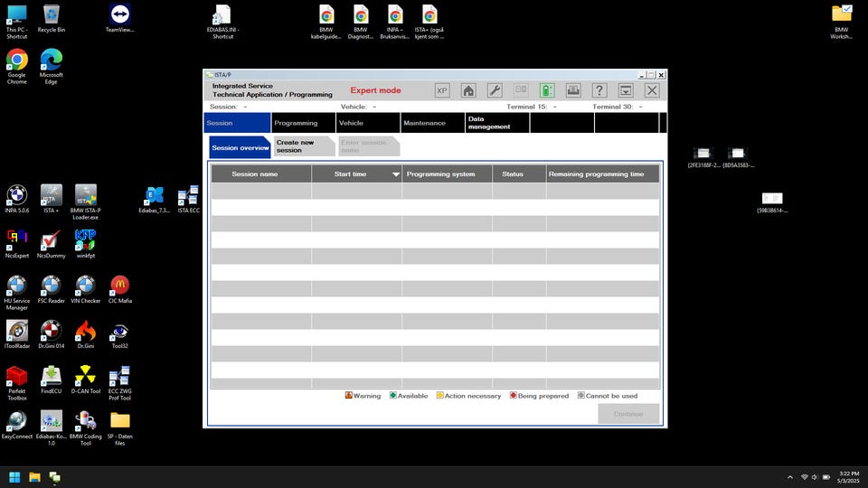868x488 pixels.
Task: Open the print icon in ISTA/P toolbar
Action: click(x=573, y=90)
